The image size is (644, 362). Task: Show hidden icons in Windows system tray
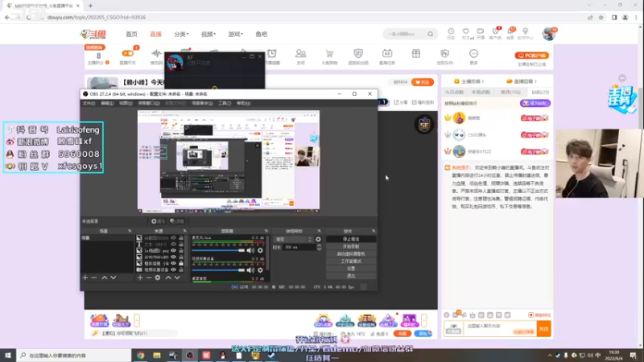click(x=550, y=356)
